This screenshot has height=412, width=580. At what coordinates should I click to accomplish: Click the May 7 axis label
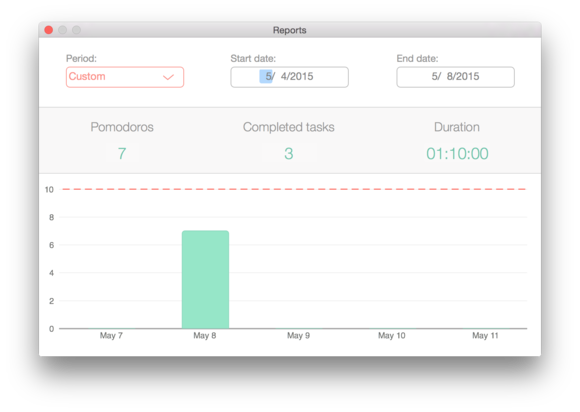(111, 335)
